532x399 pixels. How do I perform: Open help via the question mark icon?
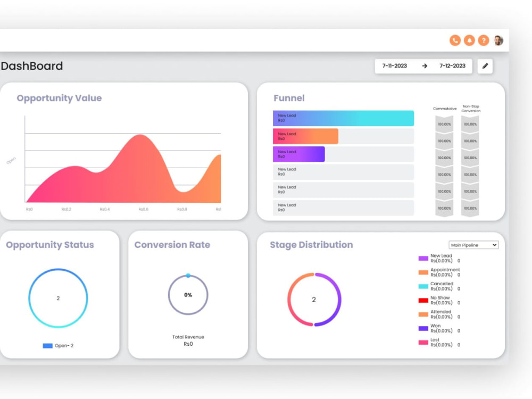[484, 40]
